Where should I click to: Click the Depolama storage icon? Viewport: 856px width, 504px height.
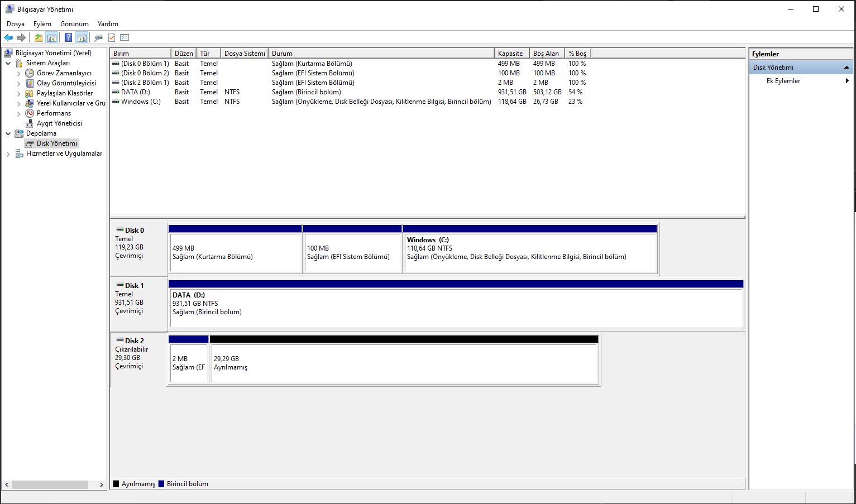19,133
